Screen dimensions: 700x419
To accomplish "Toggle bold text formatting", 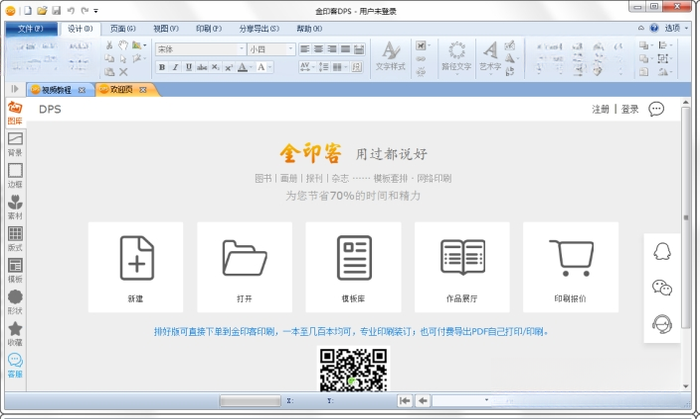I will (162, 67).
